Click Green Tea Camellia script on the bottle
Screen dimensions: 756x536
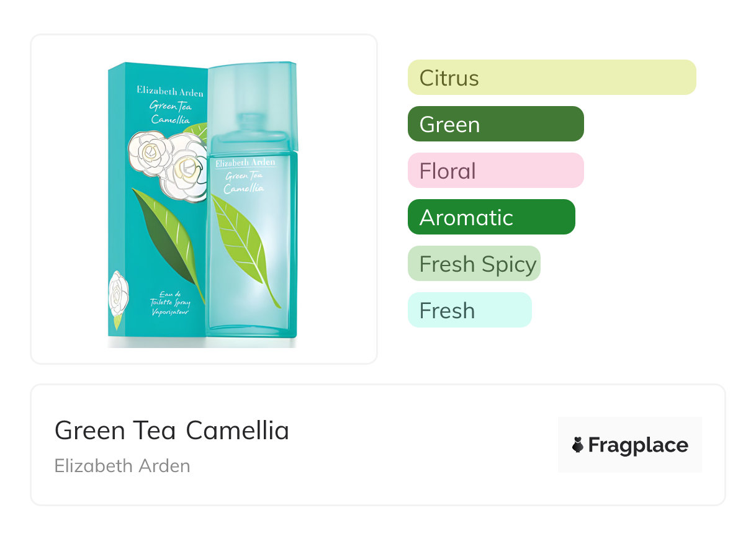pos(244,182)
